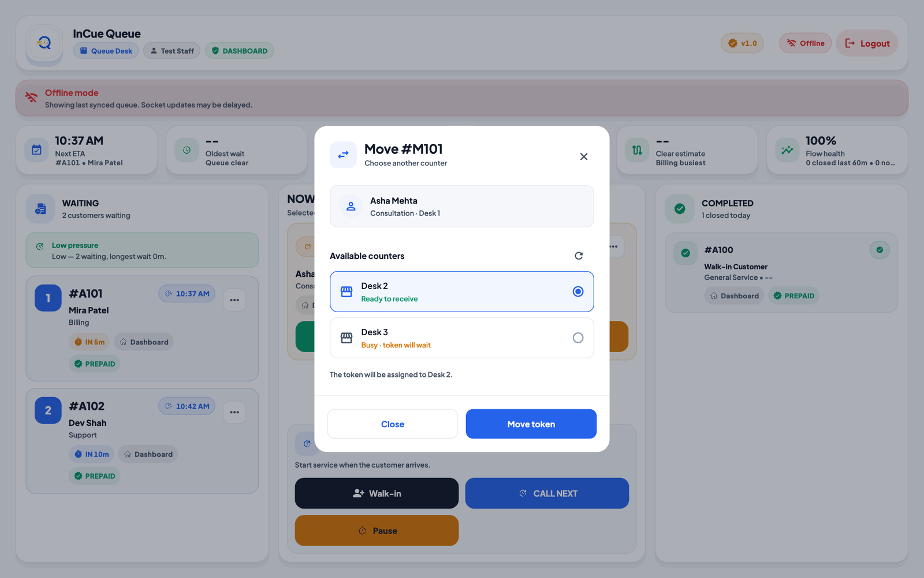Click the CALL NEXT button
Viewport: 924px width, 578px height.
click(x=547, y=494)
